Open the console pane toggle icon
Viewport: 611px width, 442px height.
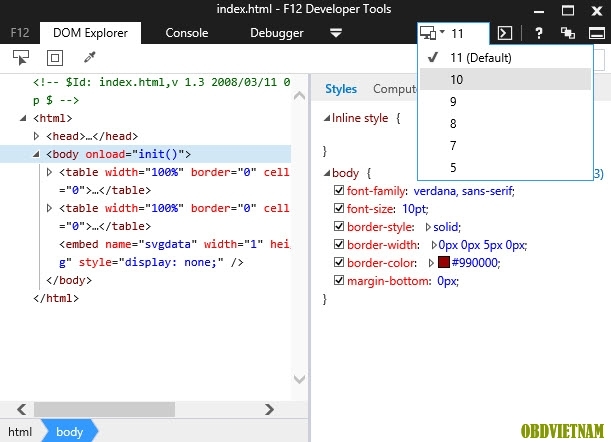pos(506,33)
